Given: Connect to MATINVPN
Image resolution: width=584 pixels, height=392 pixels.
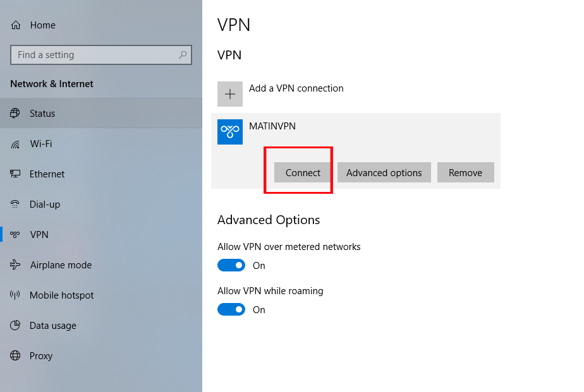Looking at the screenshot, I should pyautogui.click(x=303, y=173).
